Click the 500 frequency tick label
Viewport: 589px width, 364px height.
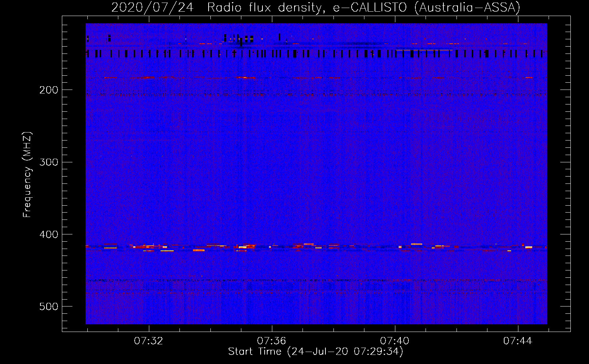49,306
